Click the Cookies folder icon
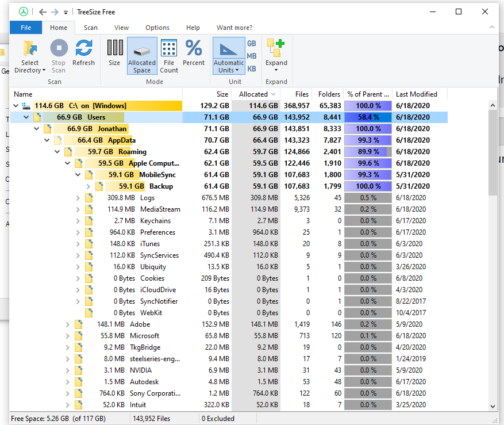The height and width of the screenshot is (425, 504). (89, 278)
